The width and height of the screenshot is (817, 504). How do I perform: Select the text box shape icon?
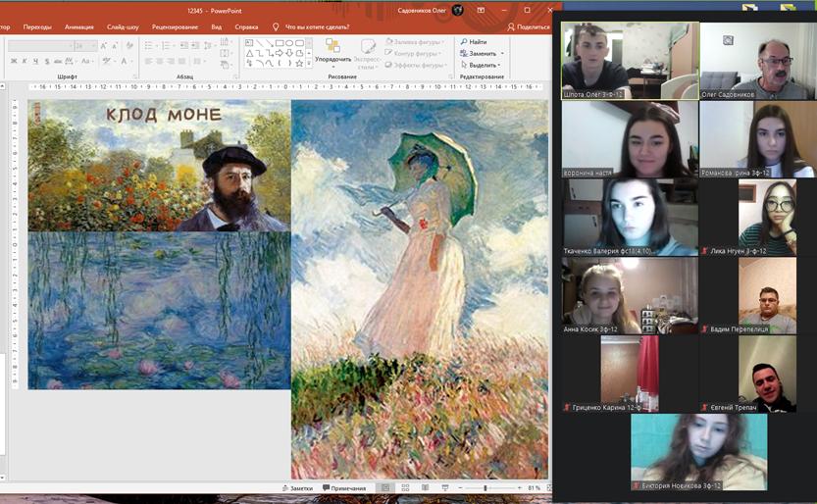[249, 43]
